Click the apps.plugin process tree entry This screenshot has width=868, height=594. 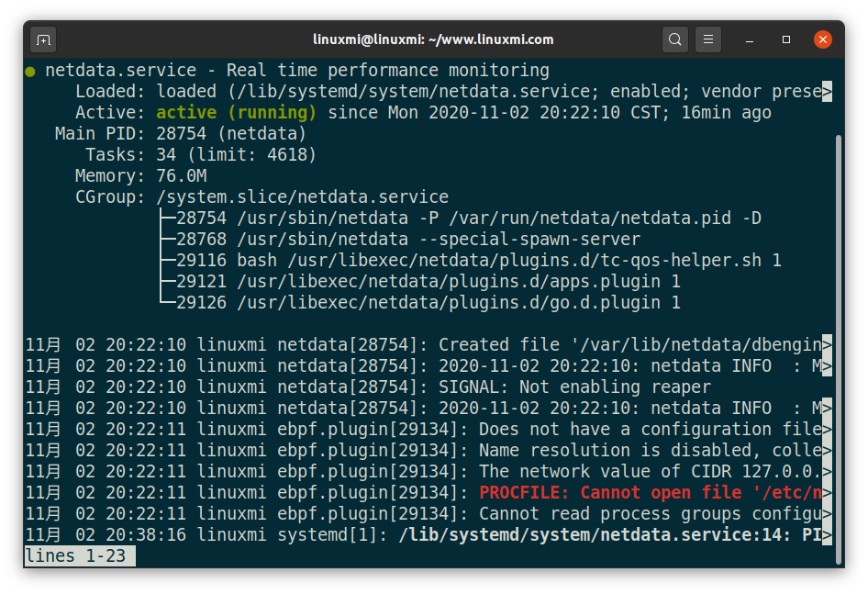tap(428, 282)
